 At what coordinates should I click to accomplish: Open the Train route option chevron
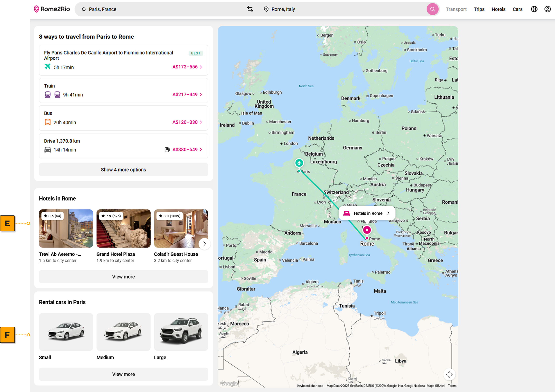[x=201, y=95]
